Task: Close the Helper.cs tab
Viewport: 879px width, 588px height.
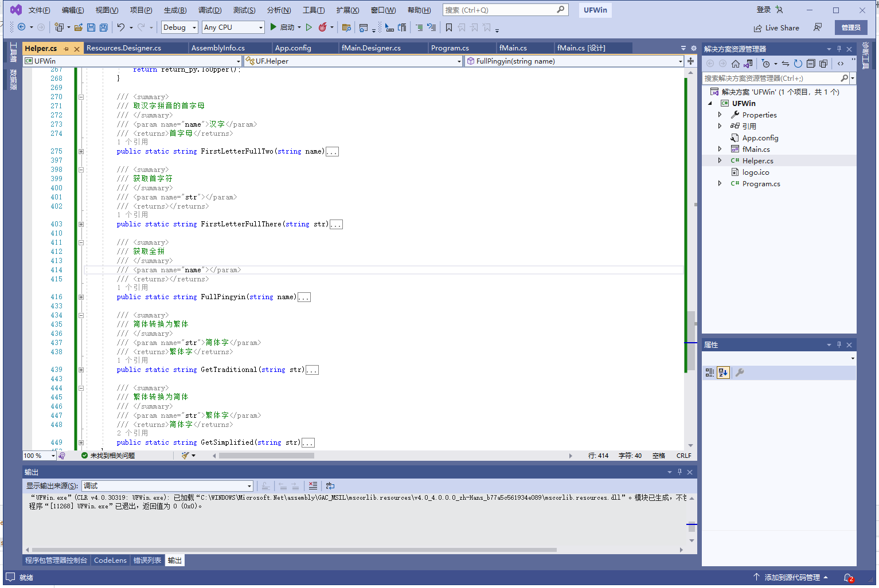Action: pos(77,49)
